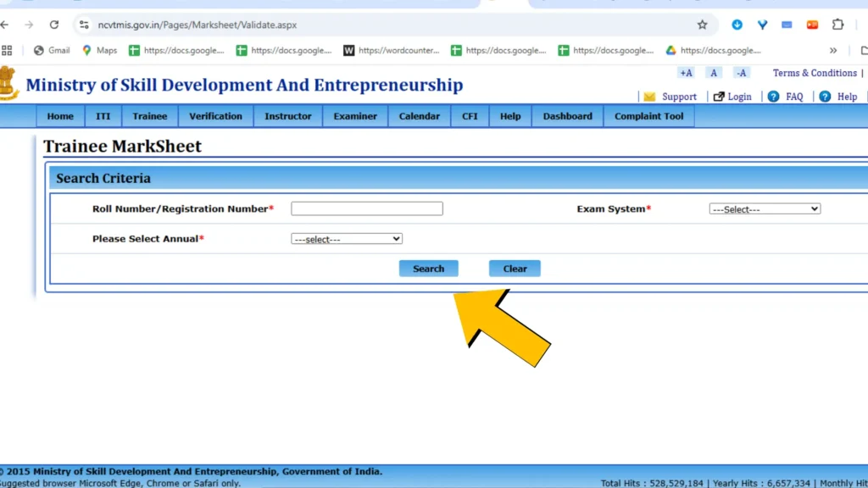Click the blue Y-shaped extension icon
This screenshot has height=488, width=868.
click(x=762, y=25)
